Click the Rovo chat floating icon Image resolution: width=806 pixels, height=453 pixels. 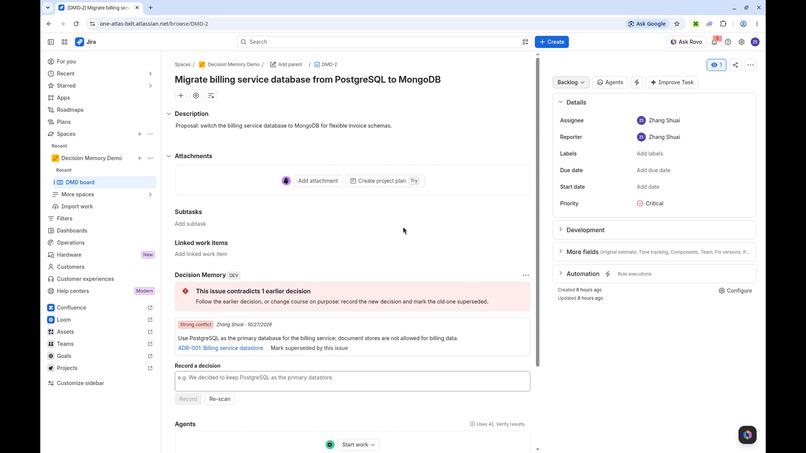click(x=747, y=434)
